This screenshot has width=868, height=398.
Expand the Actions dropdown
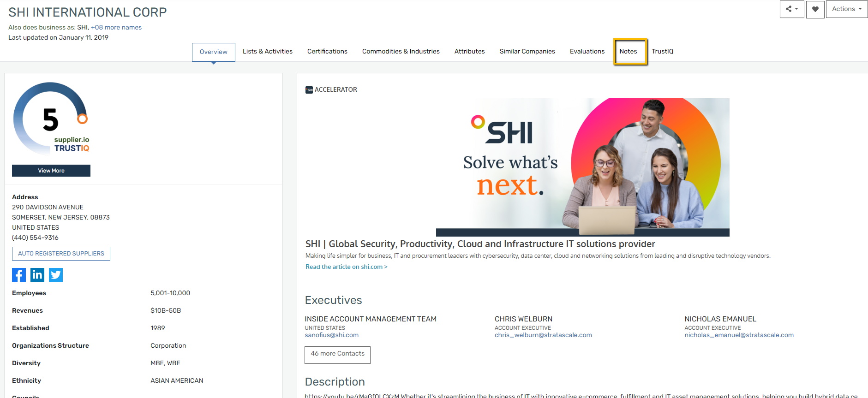pyautogui.click(x=847, y=9)
